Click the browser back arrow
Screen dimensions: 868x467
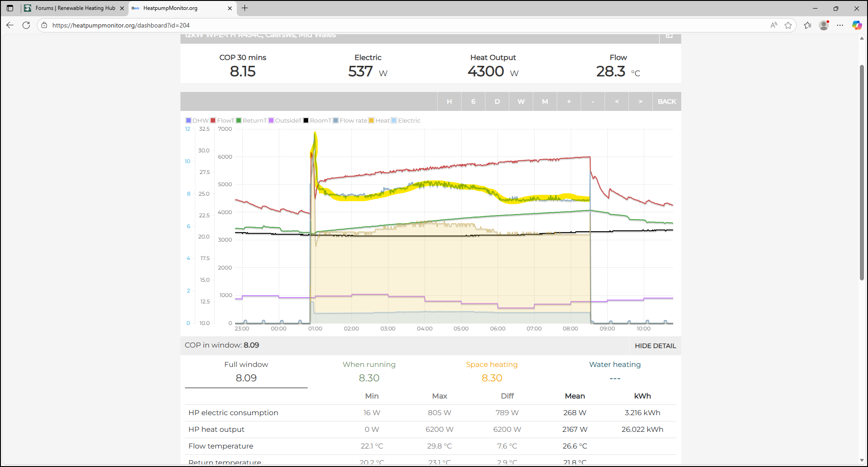10,25
